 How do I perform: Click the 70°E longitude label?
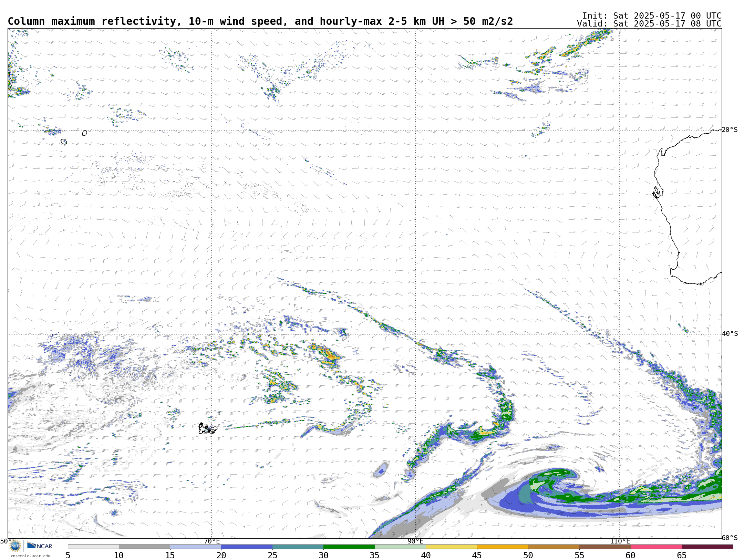(212, 541)
